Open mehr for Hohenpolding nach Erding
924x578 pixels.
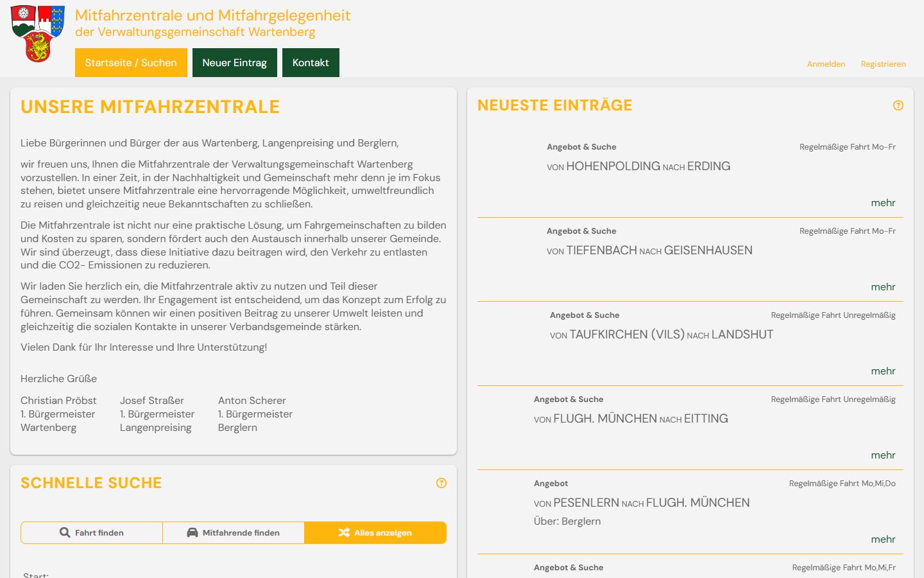click(x=883, y=203)
